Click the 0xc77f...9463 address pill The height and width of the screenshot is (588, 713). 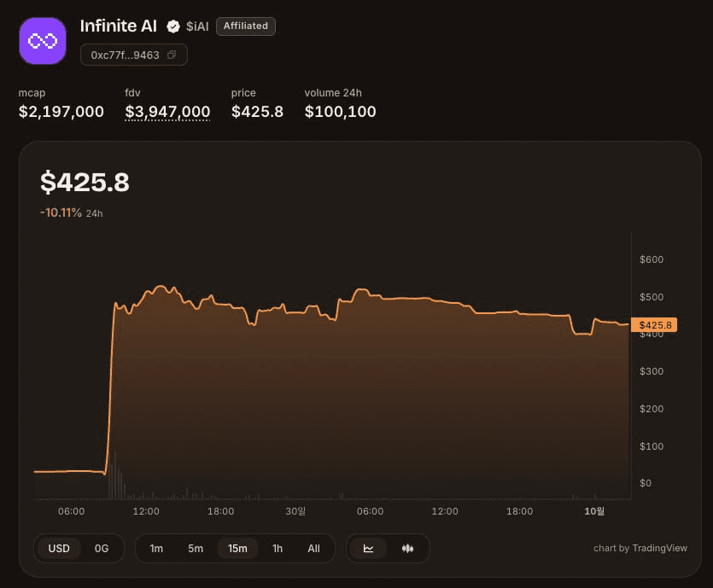click(134, 55)
